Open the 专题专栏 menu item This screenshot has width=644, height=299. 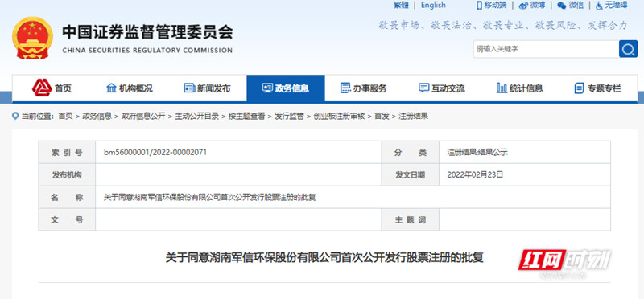point(597,88)
